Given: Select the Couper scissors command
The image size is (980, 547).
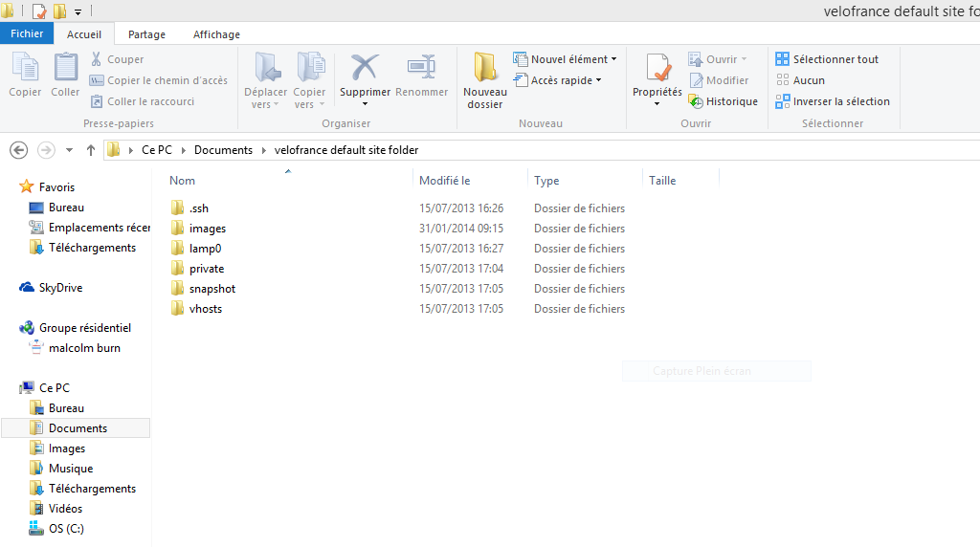Looking at the screenshot, I should [117, 59].
